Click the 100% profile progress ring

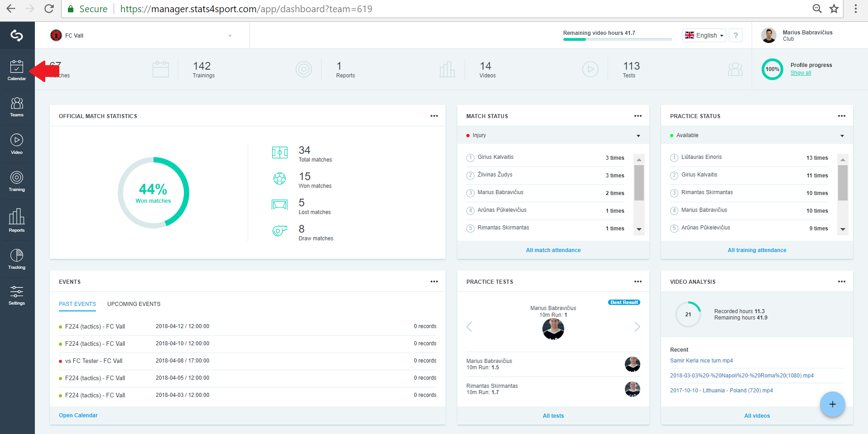[772, 69]
